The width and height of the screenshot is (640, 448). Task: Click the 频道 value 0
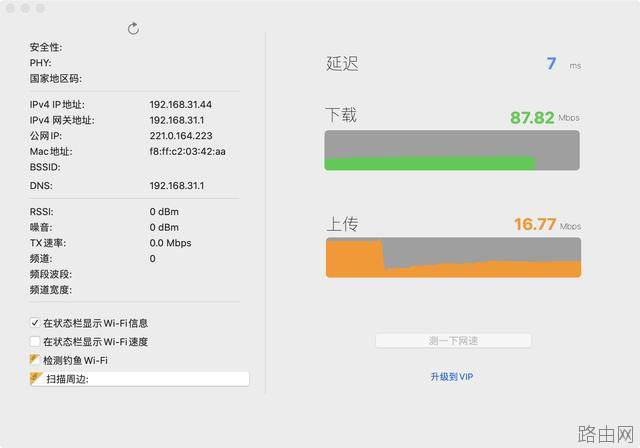pos(152,258)
